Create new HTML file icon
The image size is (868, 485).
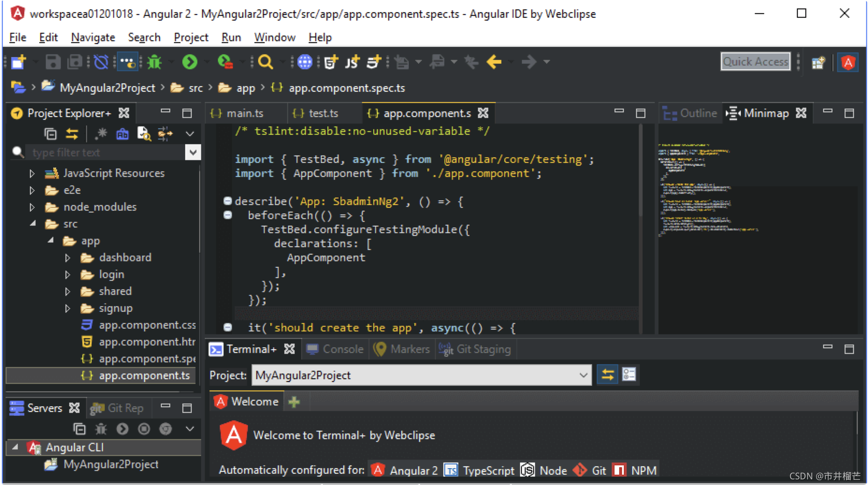[x=331, y=62]
